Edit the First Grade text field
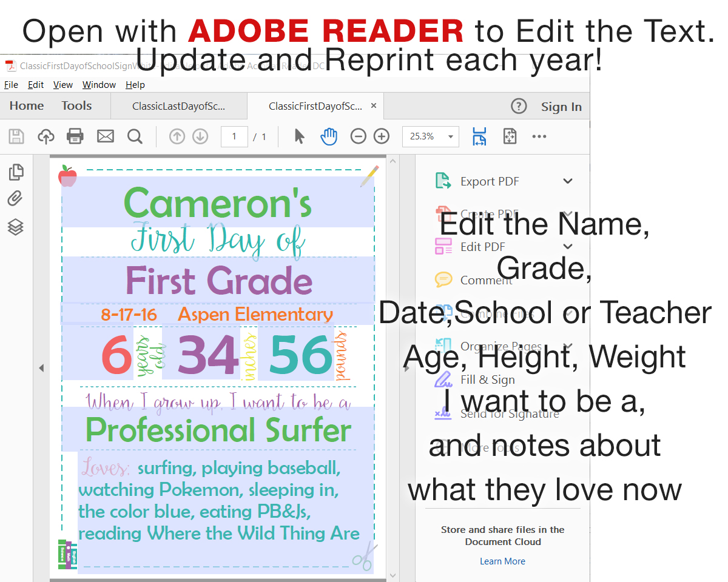 pos(218,280)
